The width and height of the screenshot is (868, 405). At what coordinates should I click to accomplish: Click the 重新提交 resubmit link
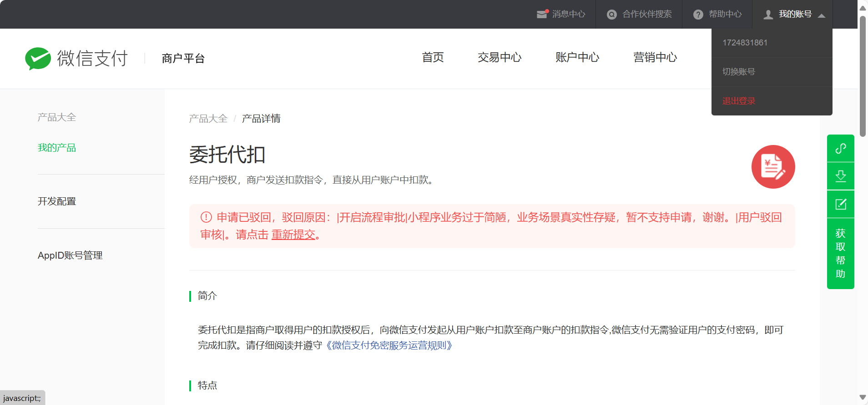[x=293, y=235]
